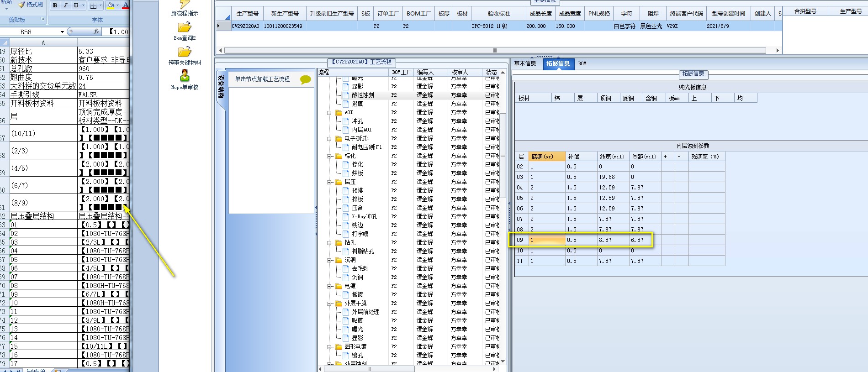The image size is (868, 372).
Task: Click the 钻孔 folder icon
Action: tap(339, 243)
